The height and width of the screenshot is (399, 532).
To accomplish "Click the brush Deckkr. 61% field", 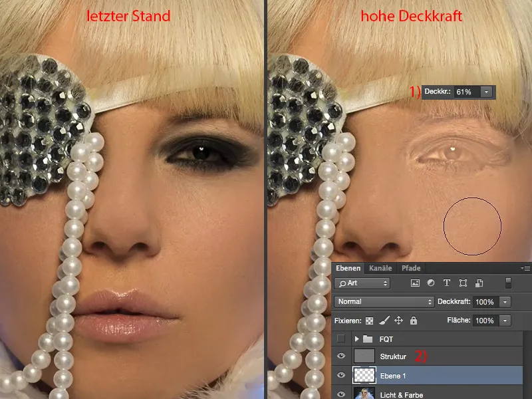I will pos(467,92).
